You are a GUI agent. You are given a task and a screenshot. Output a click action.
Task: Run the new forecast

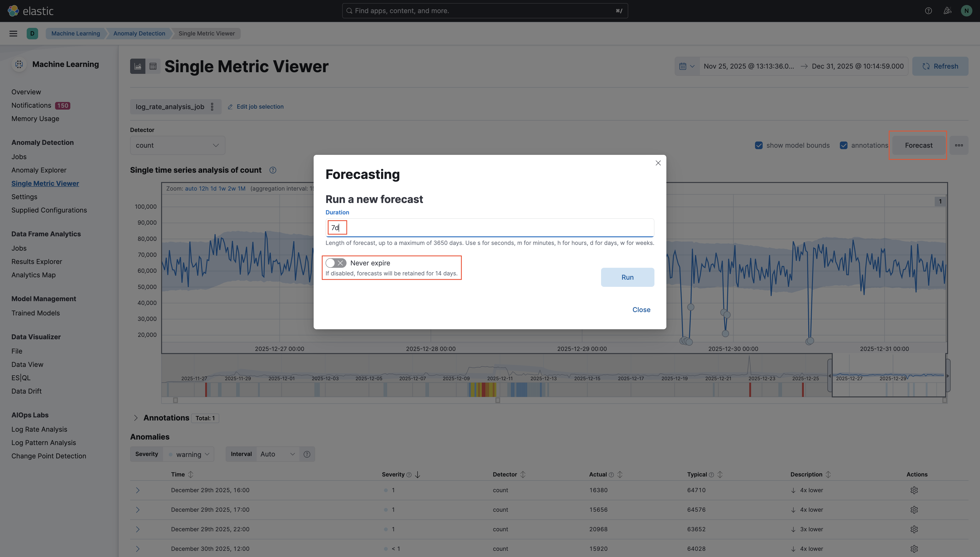(628, 277)
